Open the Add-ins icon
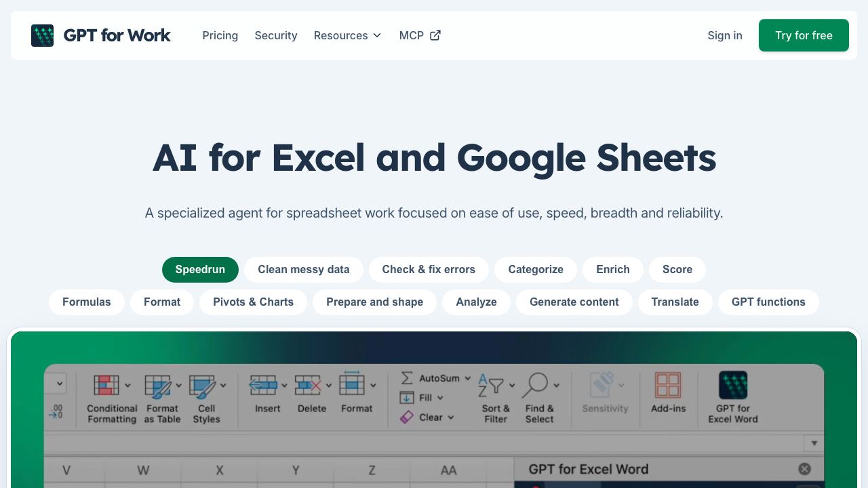The width and height of the screenshot is (868, 488). [x=668, y=385]
